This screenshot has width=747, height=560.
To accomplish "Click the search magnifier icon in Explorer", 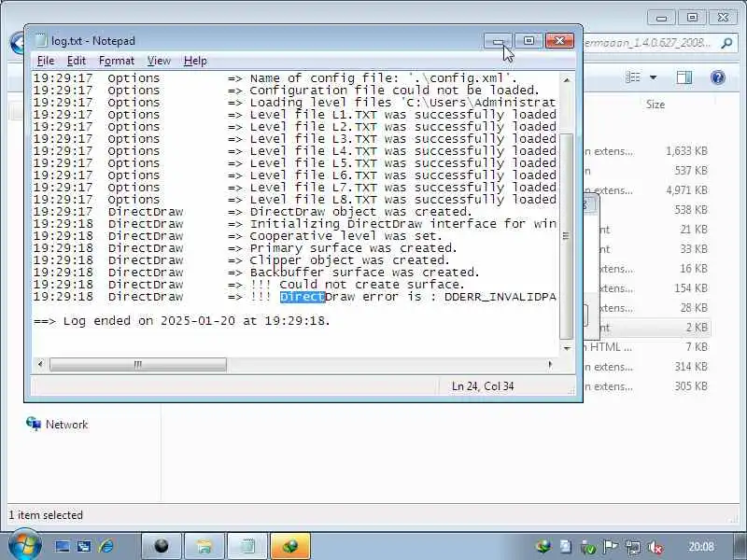I will 726,43.
